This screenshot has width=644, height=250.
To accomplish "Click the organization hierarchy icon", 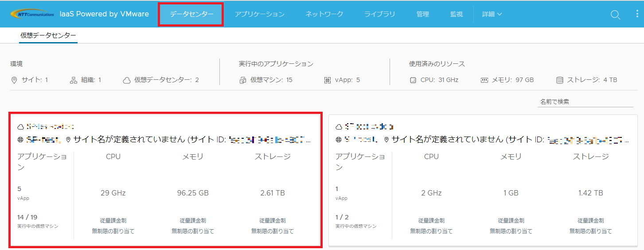I will pyautogui.click(x=74, y=80).
